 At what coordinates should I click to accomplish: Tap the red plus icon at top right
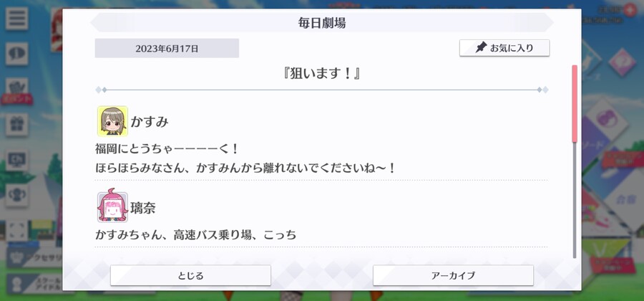[630, 10]
